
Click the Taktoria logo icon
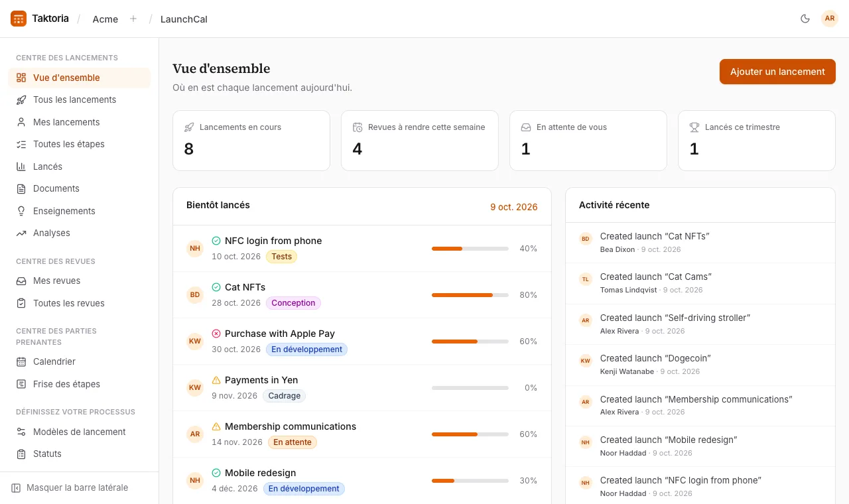tap(19, 19)
